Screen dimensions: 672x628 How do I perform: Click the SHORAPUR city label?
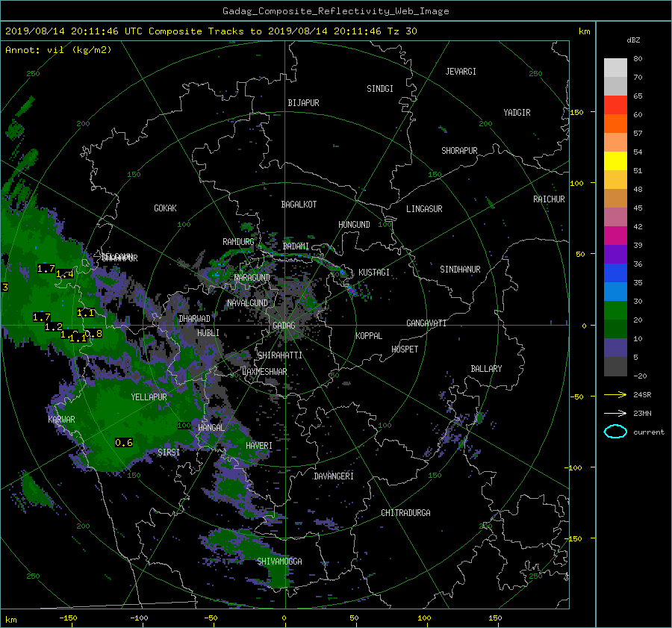(459, 151)
